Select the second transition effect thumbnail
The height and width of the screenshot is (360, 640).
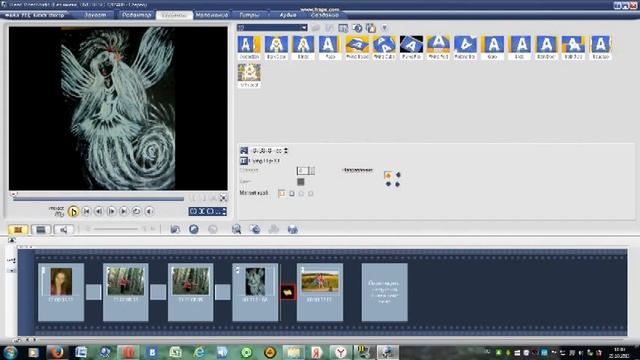276,47
